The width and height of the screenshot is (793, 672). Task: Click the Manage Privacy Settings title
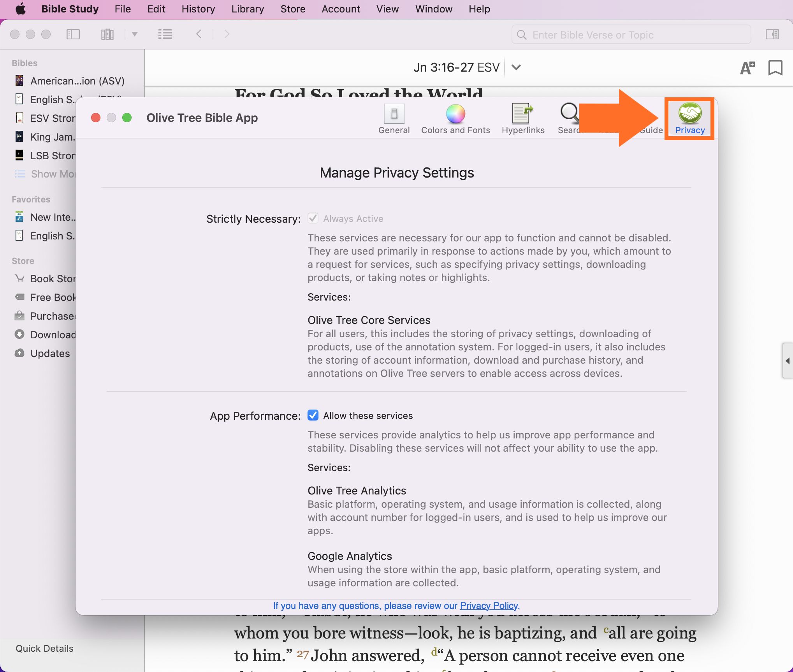pos(397,172)
